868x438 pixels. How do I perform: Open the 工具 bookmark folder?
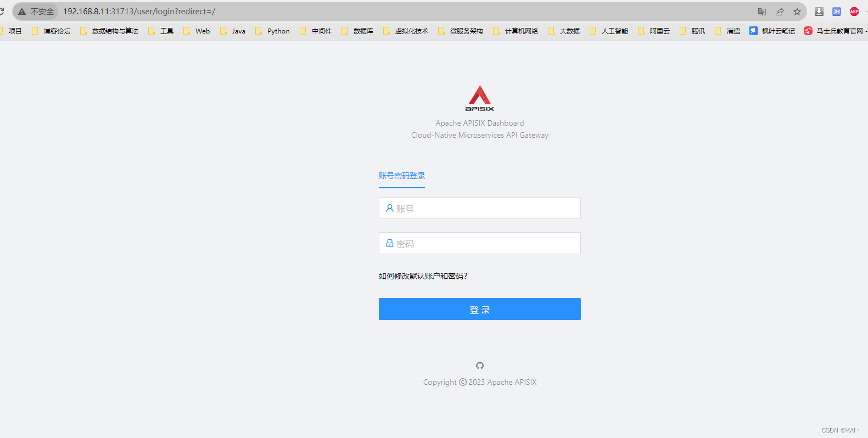[x=161, y=31]
